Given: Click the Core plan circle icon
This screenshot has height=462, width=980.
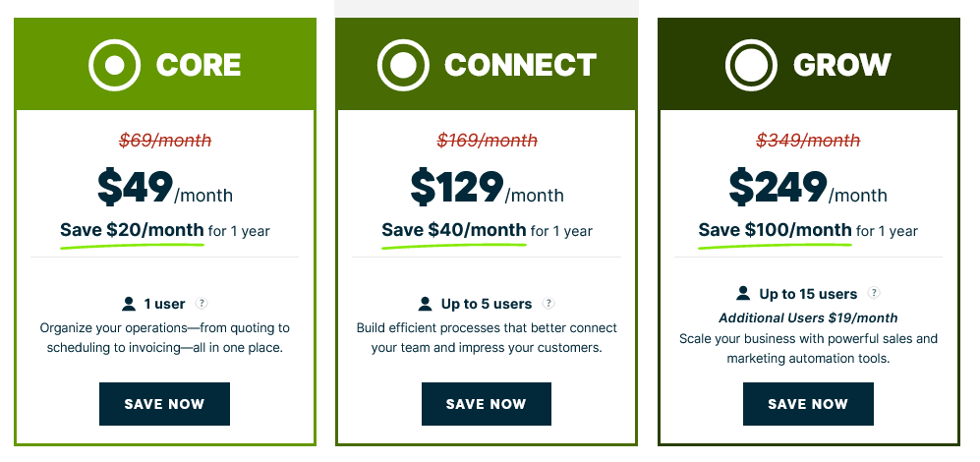Looking at the screenshot, I should pyautogui.click(x=116, y=65).
